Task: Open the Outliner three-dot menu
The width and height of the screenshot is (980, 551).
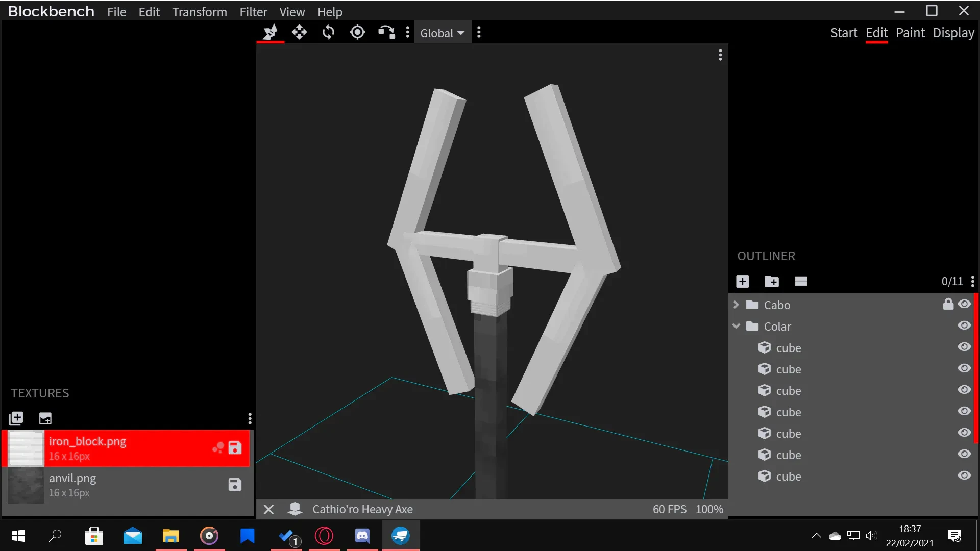Action: pyautogui.click(x=973, y=281)
